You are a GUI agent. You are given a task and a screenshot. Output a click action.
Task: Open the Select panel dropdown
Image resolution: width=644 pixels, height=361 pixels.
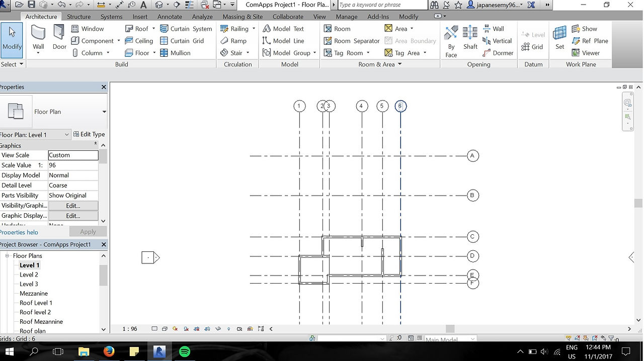pyautogui.click(x=12, y=64)
